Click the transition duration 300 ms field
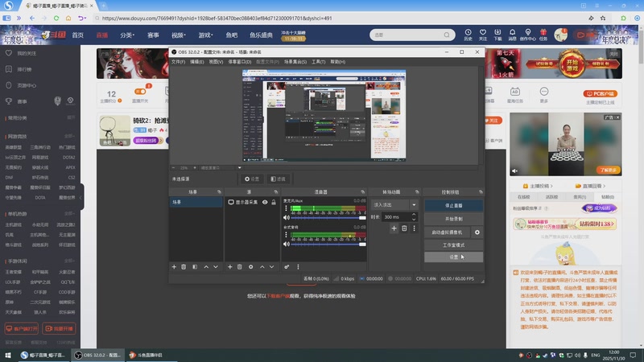This screenshot has height=362, width=644. point(396,216)
